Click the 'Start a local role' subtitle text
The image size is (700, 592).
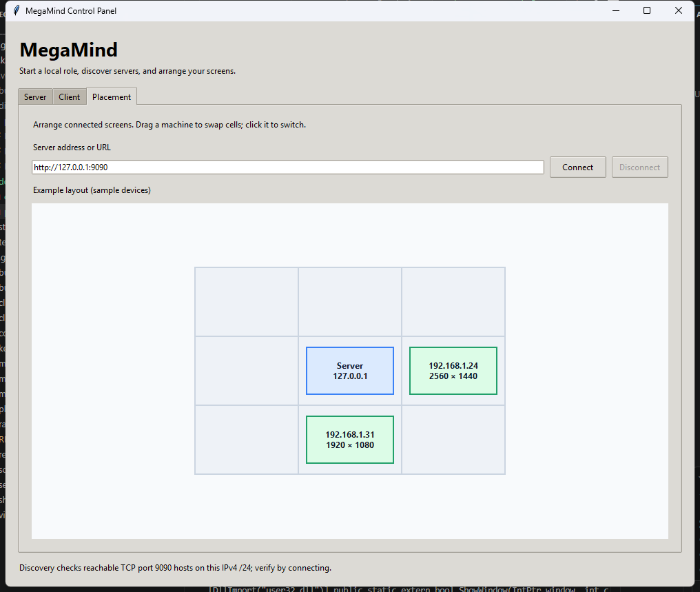click(127, 71)
